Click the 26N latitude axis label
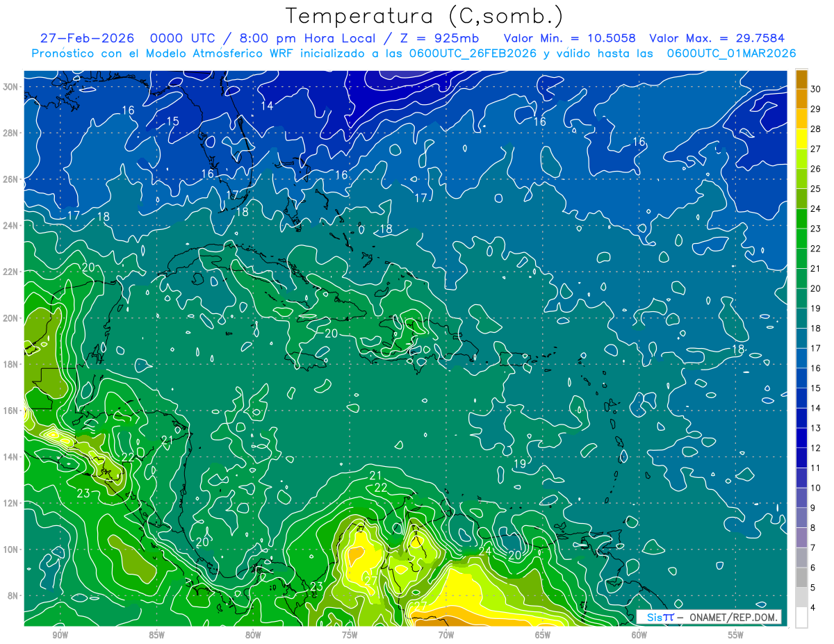834x644 pixels. tap(10, 179)
